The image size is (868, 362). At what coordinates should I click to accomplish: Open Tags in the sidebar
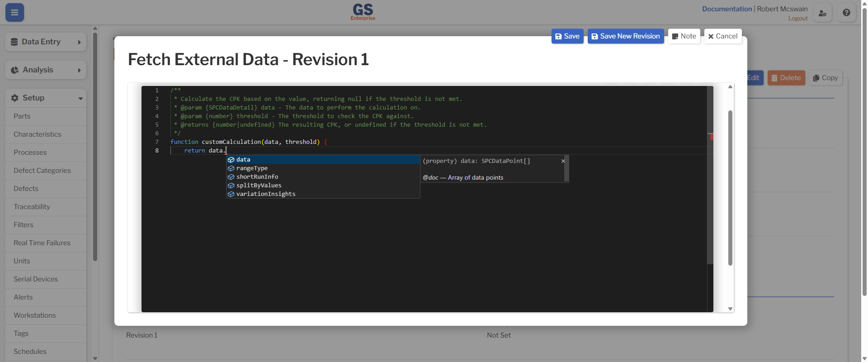tap(46, 333)
